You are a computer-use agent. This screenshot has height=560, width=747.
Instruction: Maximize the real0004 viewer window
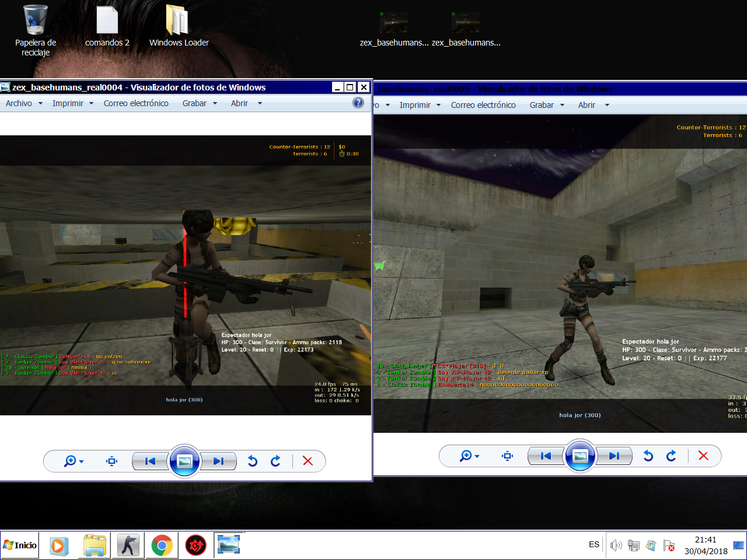point(350,87)
